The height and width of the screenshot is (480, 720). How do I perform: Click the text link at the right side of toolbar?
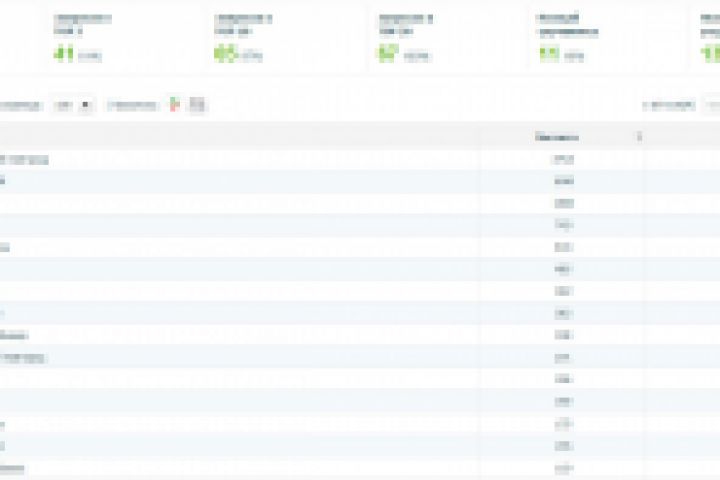(669, 106)
